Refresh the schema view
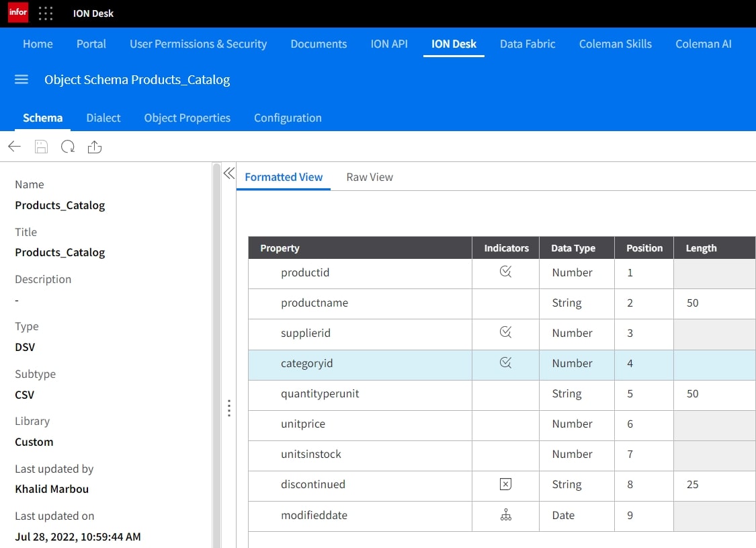Viewport: 756px width, 548px height. (68, 147)
